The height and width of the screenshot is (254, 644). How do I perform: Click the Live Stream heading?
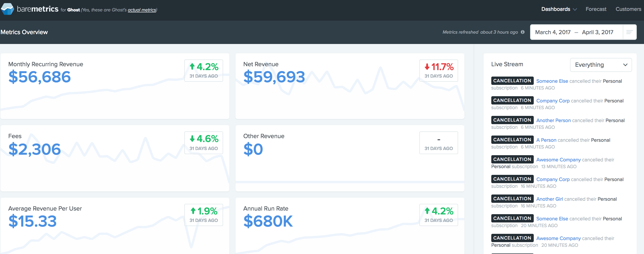pyautogui.click(x=507, y=64)
